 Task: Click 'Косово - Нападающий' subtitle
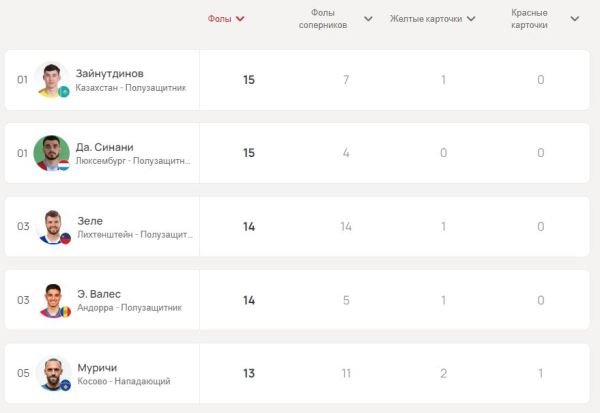click(x=124, y=381)
